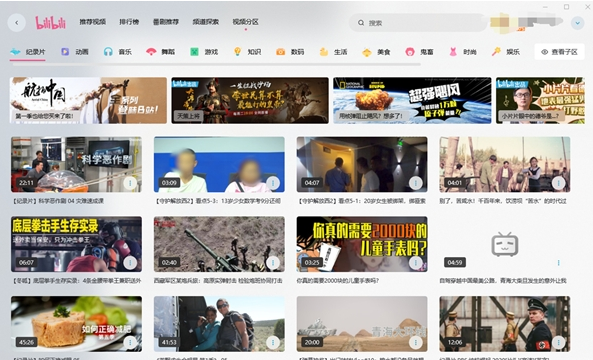Open more options on the 12:06 video

pyautogui.click(x=558, y=342)
